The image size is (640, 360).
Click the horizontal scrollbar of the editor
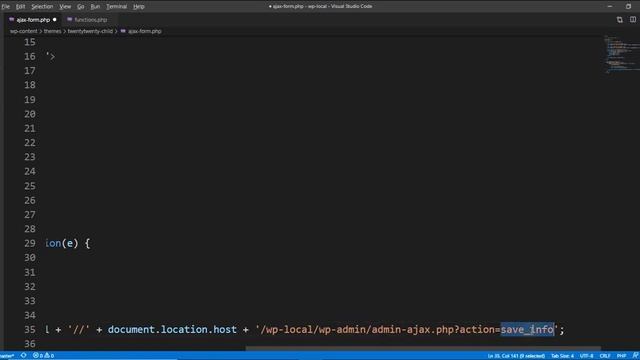(422, 349)
